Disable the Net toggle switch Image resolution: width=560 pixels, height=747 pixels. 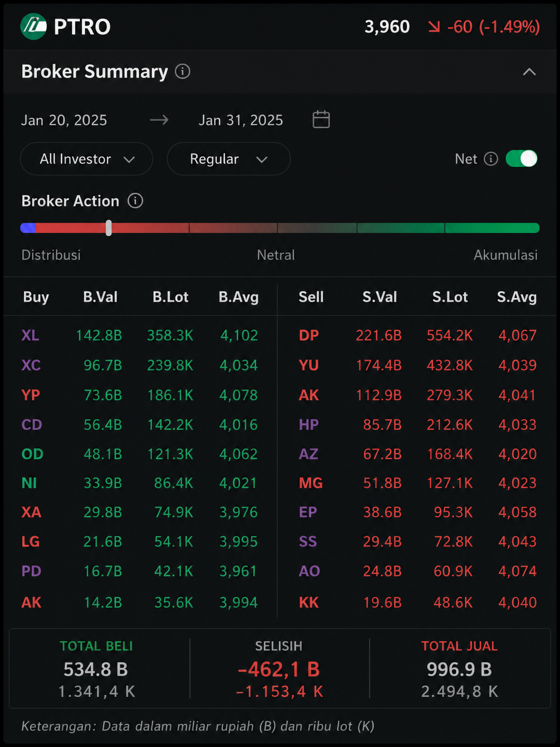[521, 159]
